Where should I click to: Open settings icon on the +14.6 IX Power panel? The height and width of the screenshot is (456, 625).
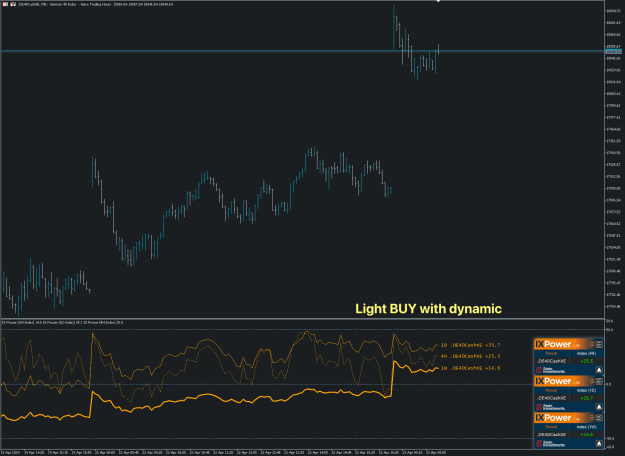click(599, 418)
